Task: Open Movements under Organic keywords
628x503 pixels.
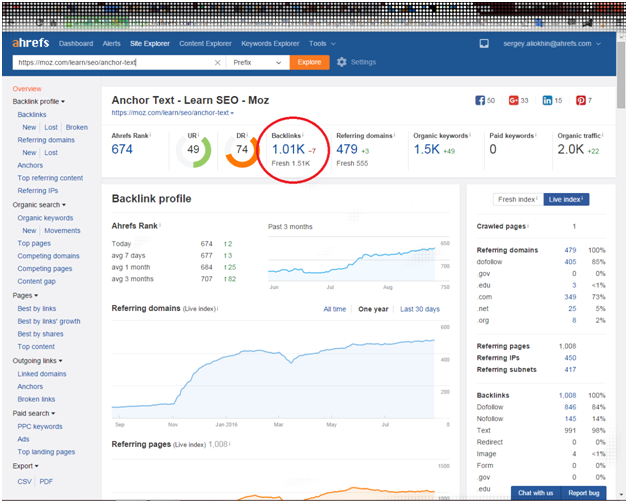Action: click(62, 231)
